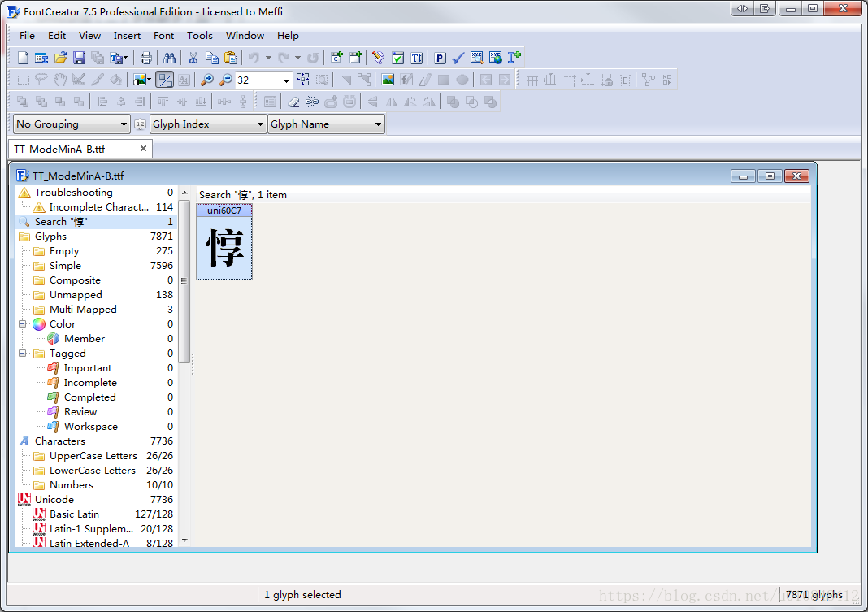868x612 pixels.
Task: Select the Color category in the tree
Action: click(x=62, y=324)
